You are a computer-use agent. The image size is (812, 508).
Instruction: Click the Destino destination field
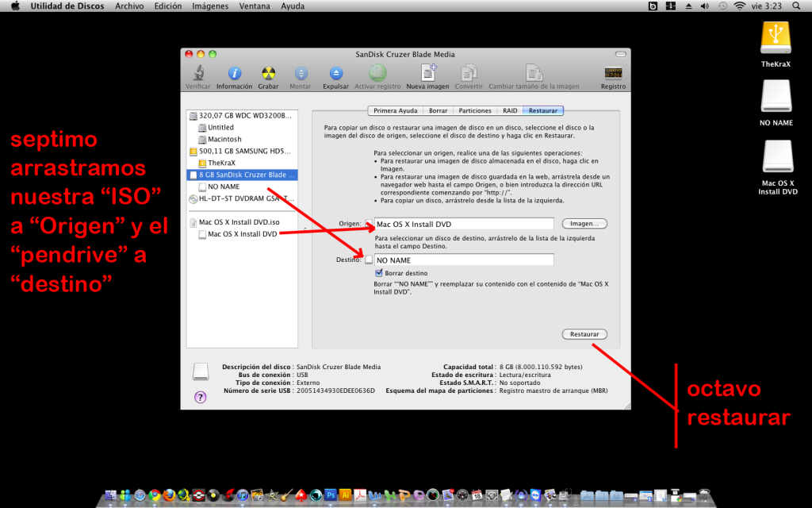click(464, 260)
